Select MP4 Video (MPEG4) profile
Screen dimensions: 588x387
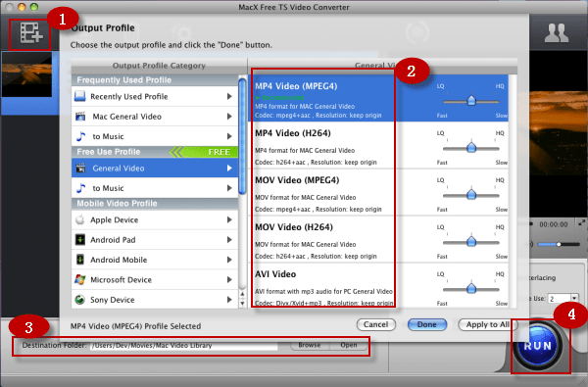(378, 98)
